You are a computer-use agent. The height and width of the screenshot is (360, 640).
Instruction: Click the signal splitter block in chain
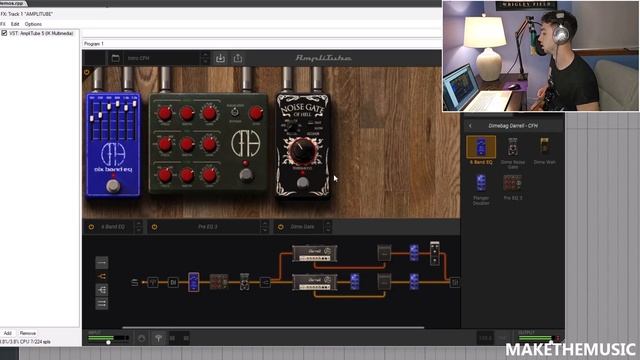pyautogui.click(x=265, y=282)
